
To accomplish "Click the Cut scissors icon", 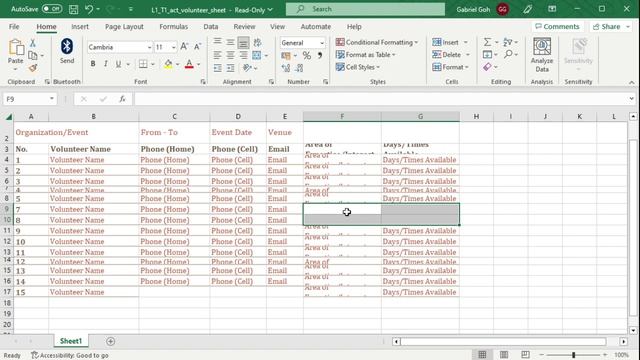I will point(33,43).
